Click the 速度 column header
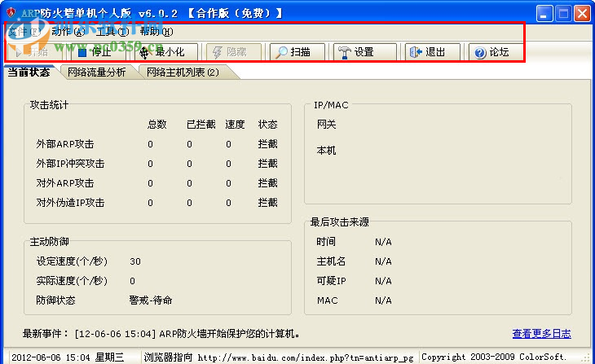The image size is (595, 364). click(235, 125)
